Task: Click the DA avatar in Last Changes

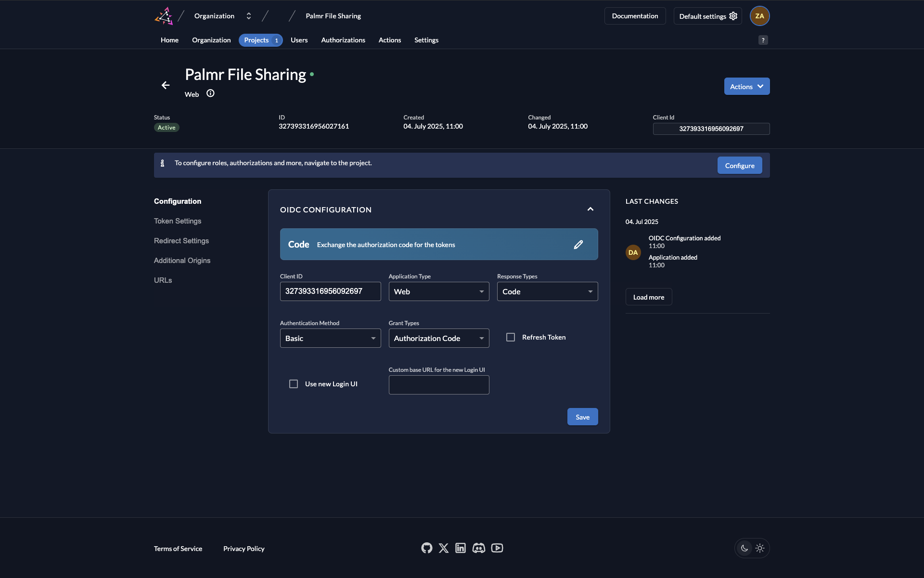Action: (x=633, y=252)
